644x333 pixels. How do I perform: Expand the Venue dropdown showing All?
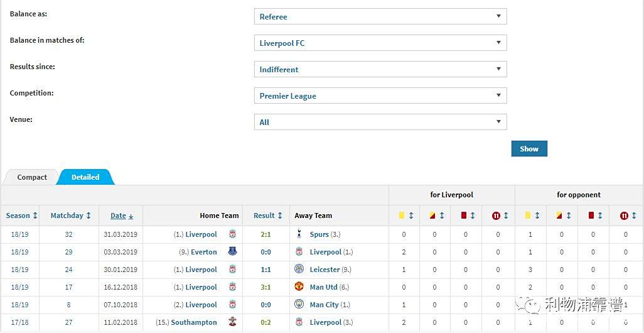point(380,122)
